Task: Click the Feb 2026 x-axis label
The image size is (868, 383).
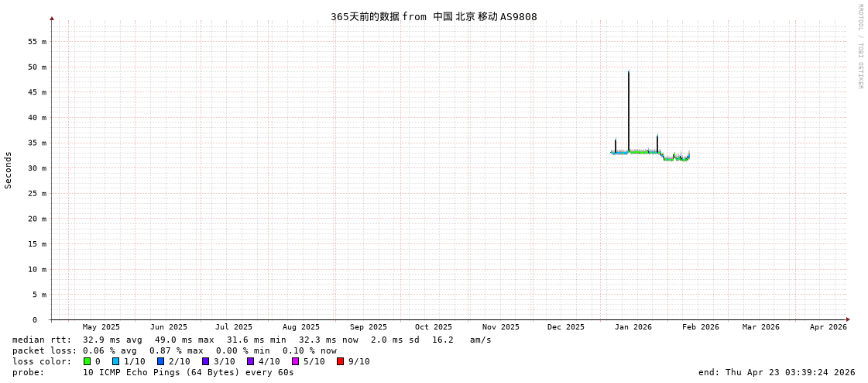Action: pos(700,327)
